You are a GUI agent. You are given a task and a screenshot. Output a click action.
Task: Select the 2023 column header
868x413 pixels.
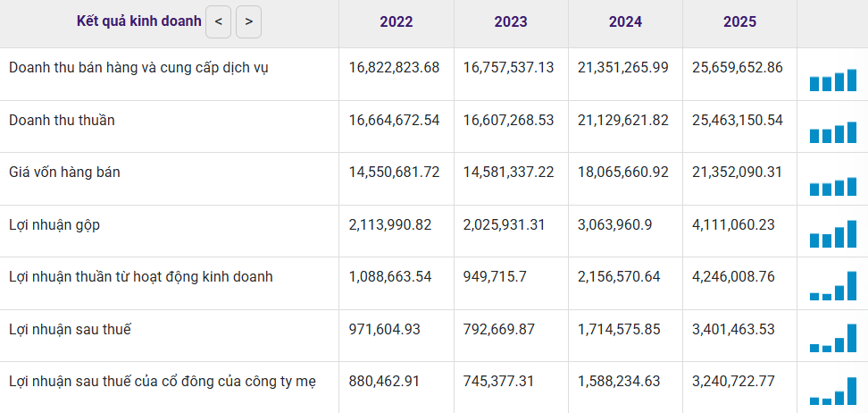point(511,22)
